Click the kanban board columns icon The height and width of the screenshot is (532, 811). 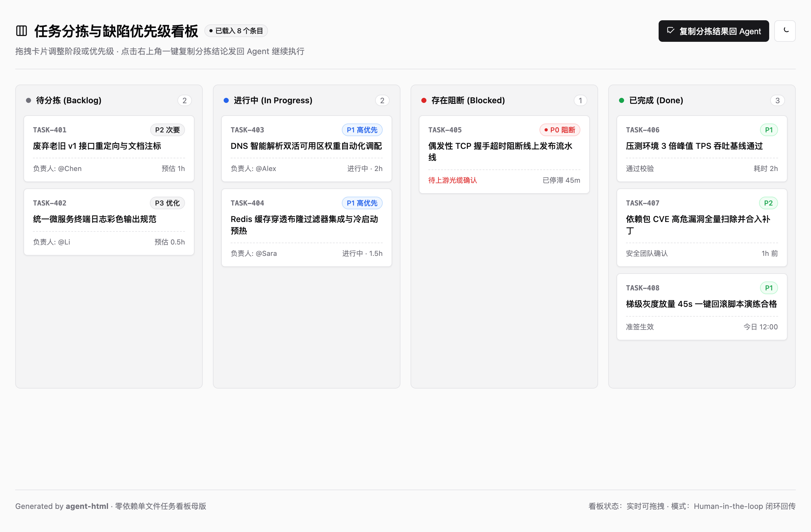pyautogui.click(x=22, y=31)
